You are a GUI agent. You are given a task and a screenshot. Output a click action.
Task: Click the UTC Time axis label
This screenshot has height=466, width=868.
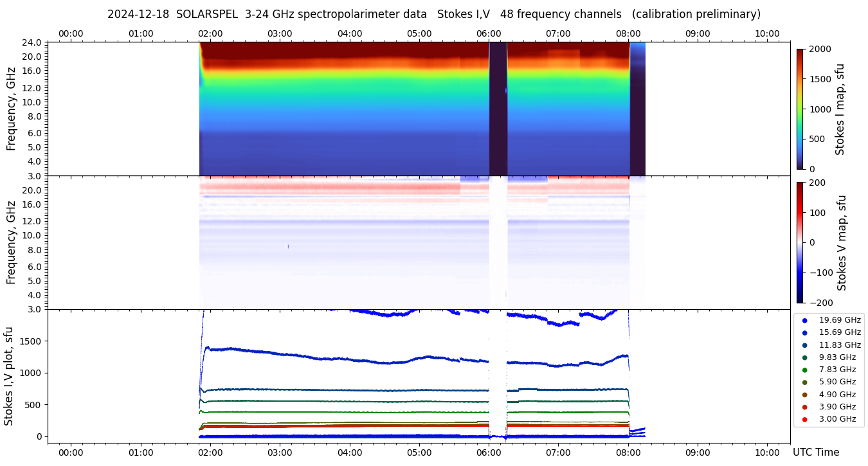click(x=815, y=453)
